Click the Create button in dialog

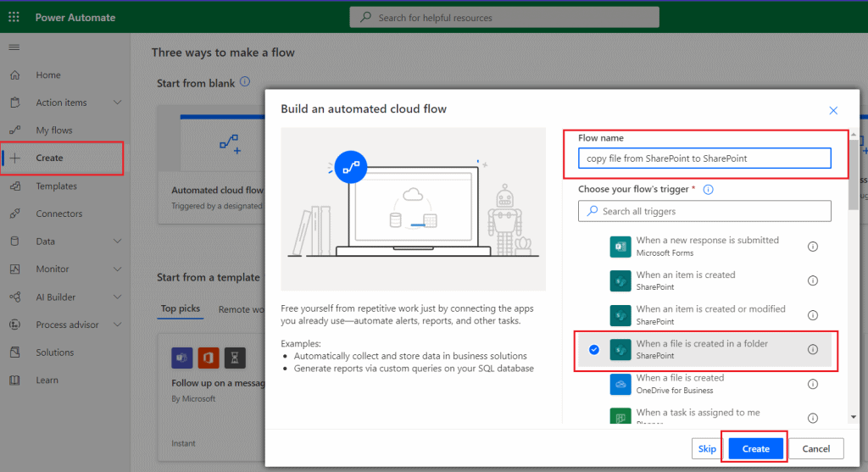(755, 449)
